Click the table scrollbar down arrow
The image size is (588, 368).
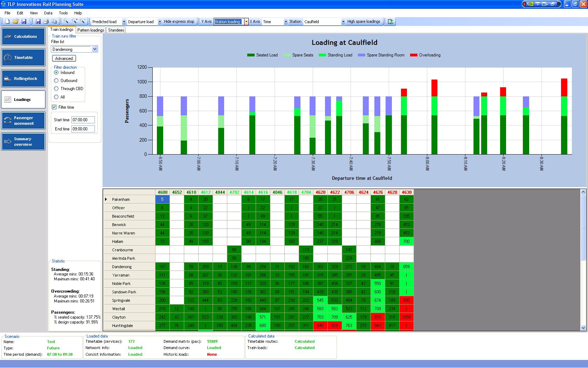pos(583,328)
